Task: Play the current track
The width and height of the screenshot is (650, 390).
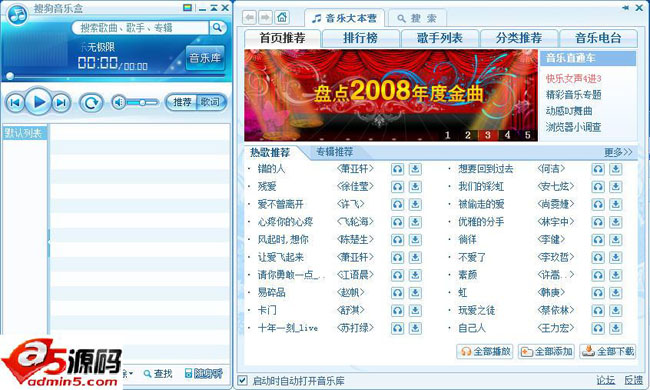Action: coord(38,102)
